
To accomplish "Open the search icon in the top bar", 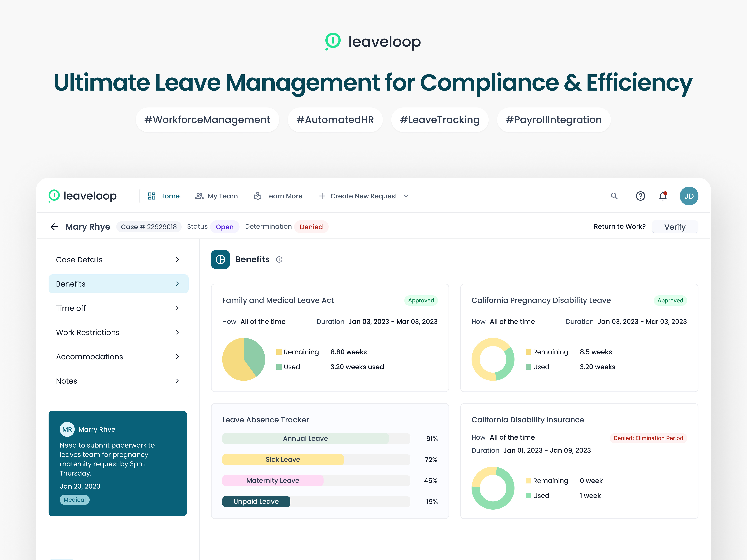I will [x=614, y=196].
